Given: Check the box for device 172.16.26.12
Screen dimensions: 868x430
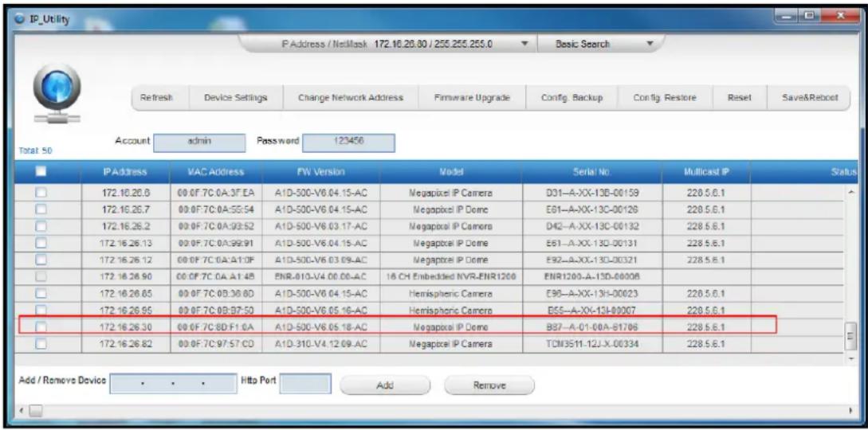Looking at the screenshot, I should pyautogui.click(x=41, y=259).
